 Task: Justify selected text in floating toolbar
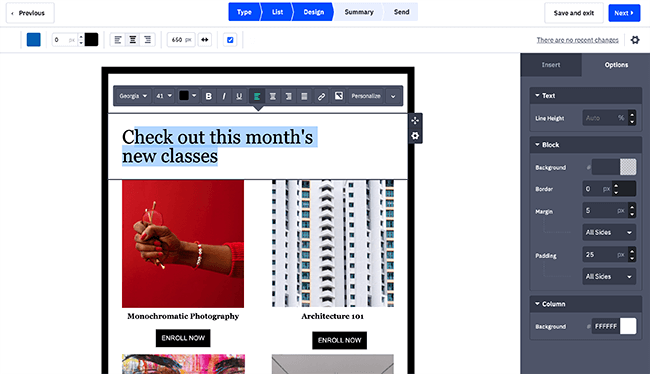pyautogui.click(x=304, y=96)
